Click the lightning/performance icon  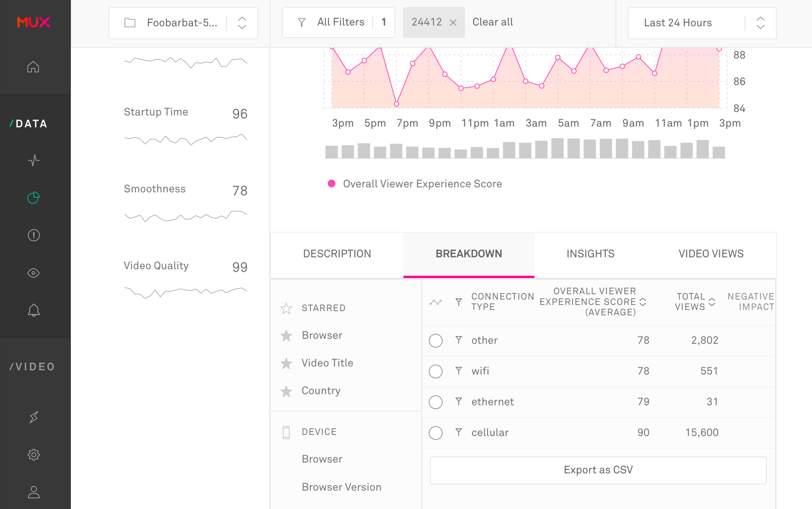33,417
